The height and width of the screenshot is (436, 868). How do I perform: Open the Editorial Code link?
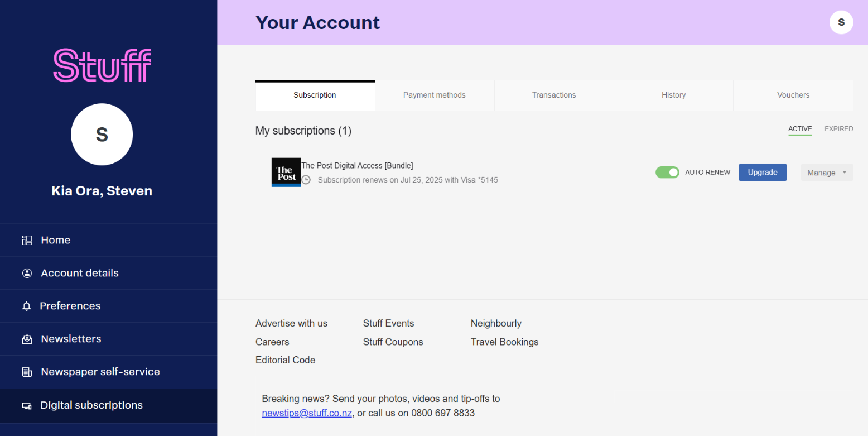(285, 360)
